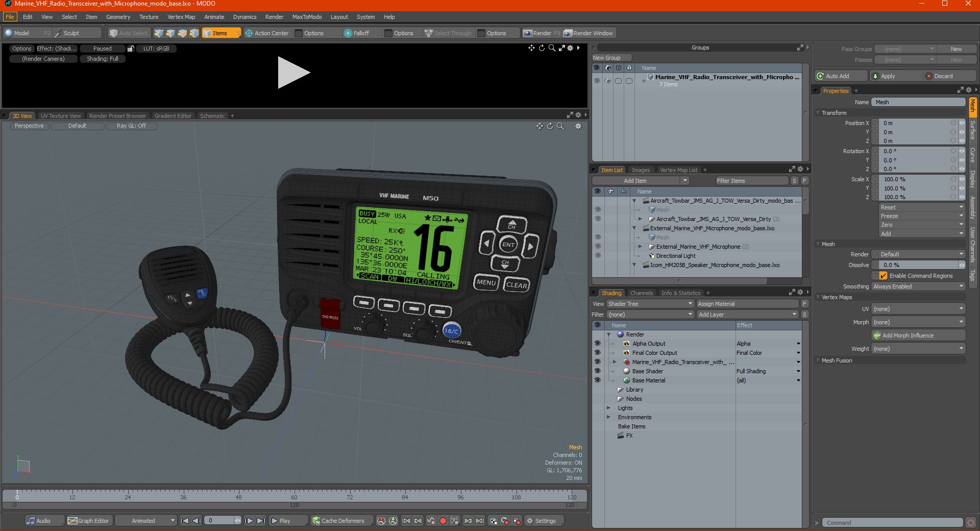Toggle visibility of Base Material
This screenshot has height=531, width=980.
click(597, 380)
